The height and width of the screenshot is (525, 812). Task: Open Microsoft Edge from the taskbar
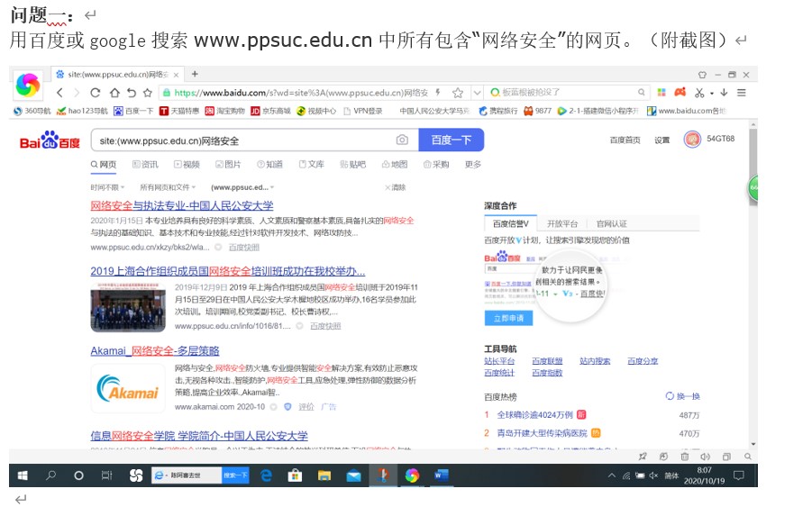[x=266, y=475]
